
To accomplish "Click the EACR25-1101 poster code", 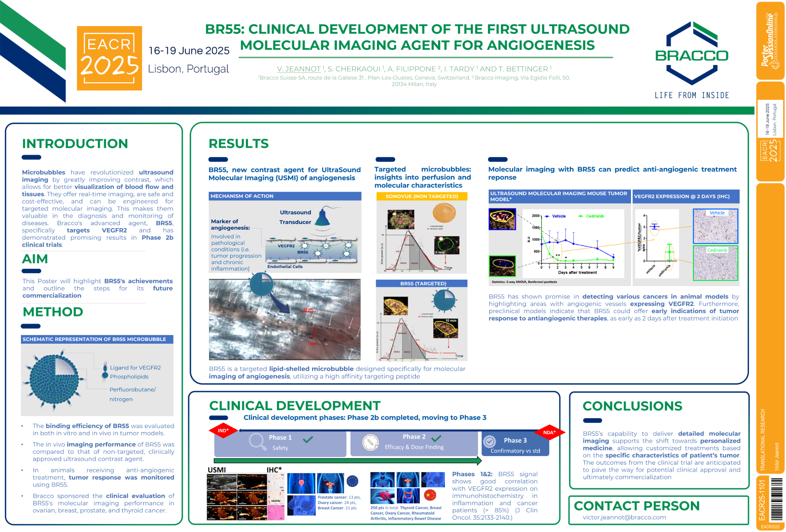I will 762,500.
